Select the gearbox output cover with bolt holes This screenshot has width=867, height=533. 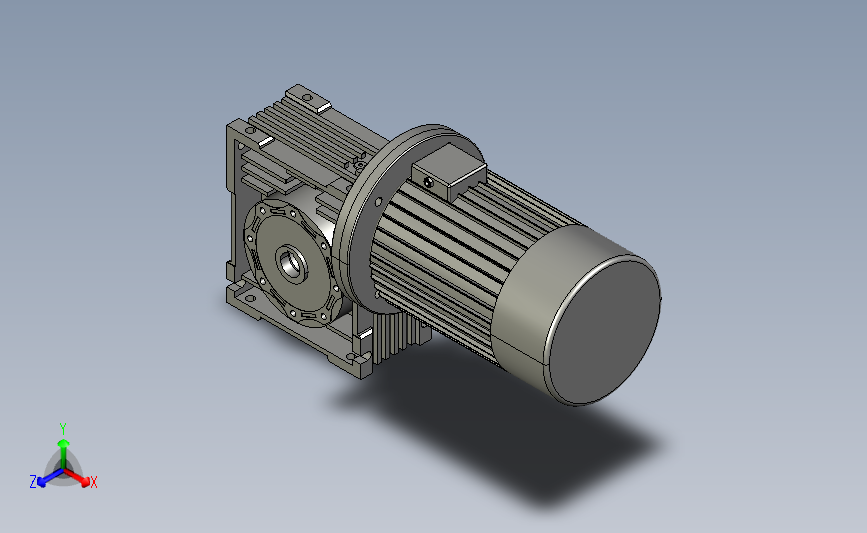[x=292, y=261]
